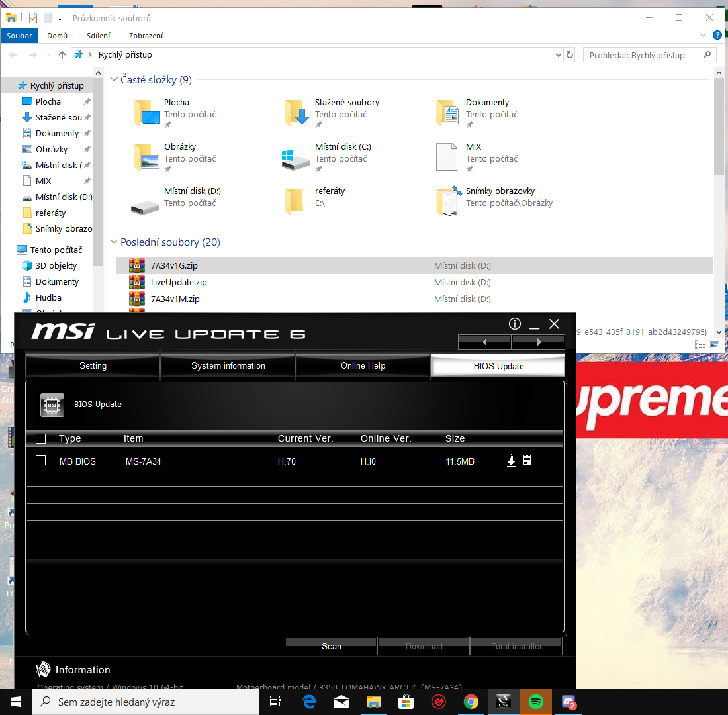Go to next page arrow in Live Update
This screenshot has height=715, width=728.
[539, 342]
